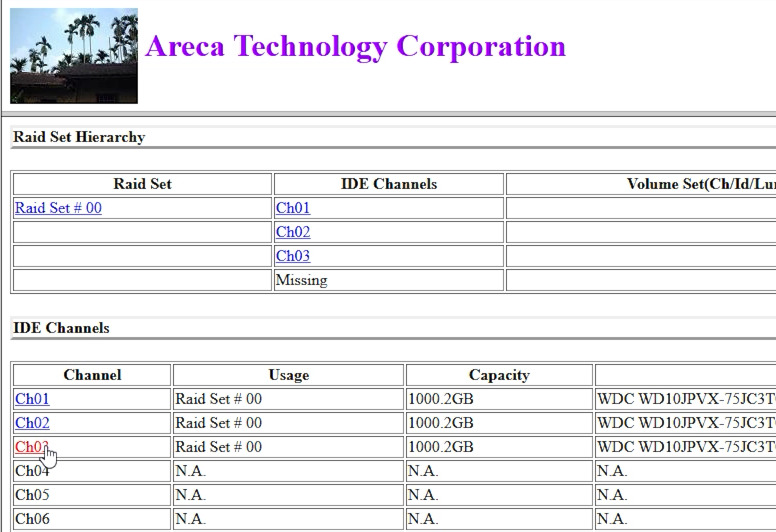
Task: Select Ch04 row's N.A. usage cell
Action: [x=289, y=471]
